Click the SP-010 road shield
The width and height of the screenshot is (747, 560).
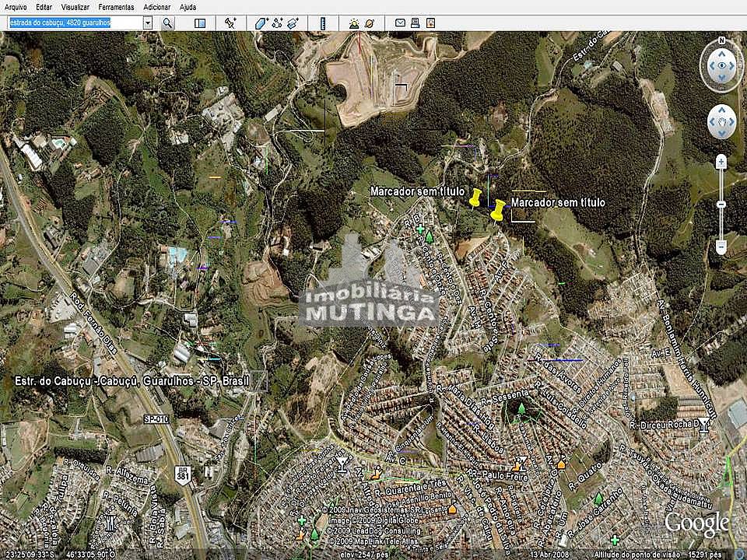point(156,419)
